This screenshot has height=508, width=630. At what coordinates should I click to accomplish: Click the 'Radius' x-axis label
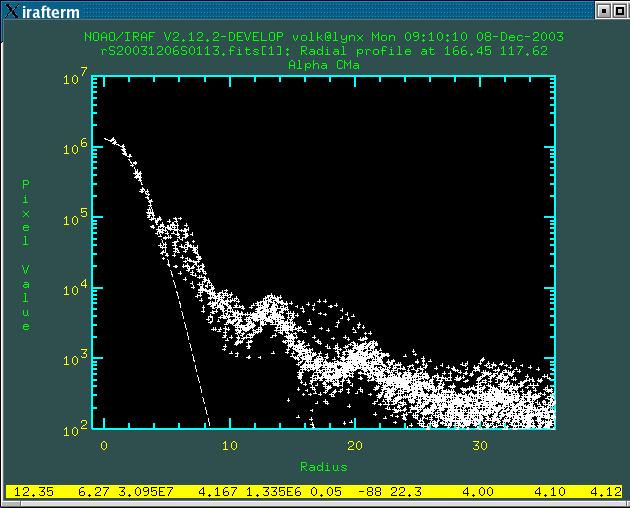pyautogui.click(x=324, y=467)
